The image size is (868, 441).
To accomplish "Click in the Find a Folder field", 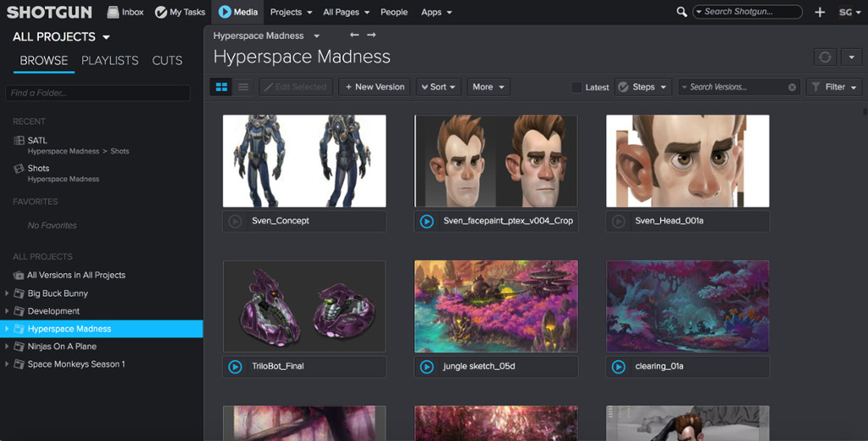I will pyautogui.click(x=98, y=93).
